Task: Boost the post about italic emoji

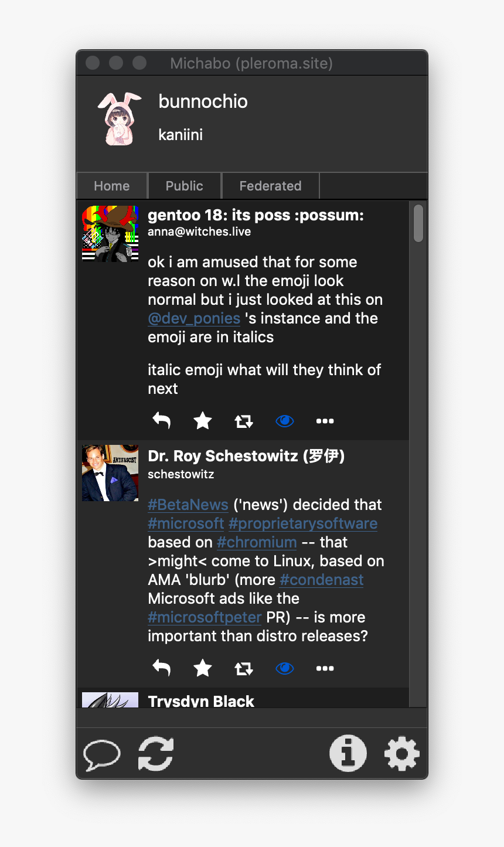Action: 243,420
